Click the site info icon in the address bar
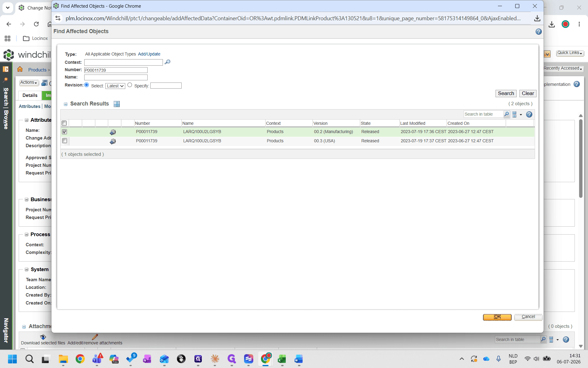Image resolution: width=588 pixels, height=368 pixels. pyautogui.click(x=58, y=18)
